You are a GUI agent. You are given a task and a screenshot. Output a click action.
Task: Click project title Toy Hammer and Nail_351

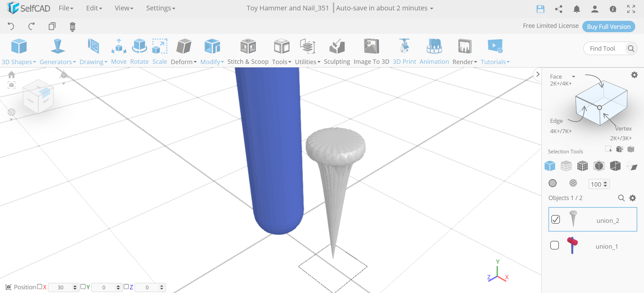tap(287, 8)
